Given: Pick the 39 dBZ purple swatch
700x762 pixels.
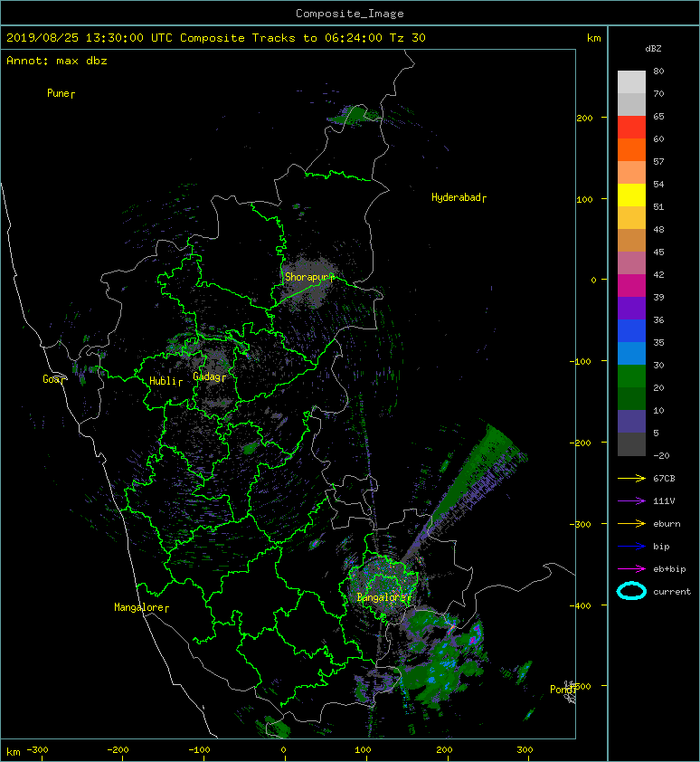Looking at the screenshot, I should [631, 308].
